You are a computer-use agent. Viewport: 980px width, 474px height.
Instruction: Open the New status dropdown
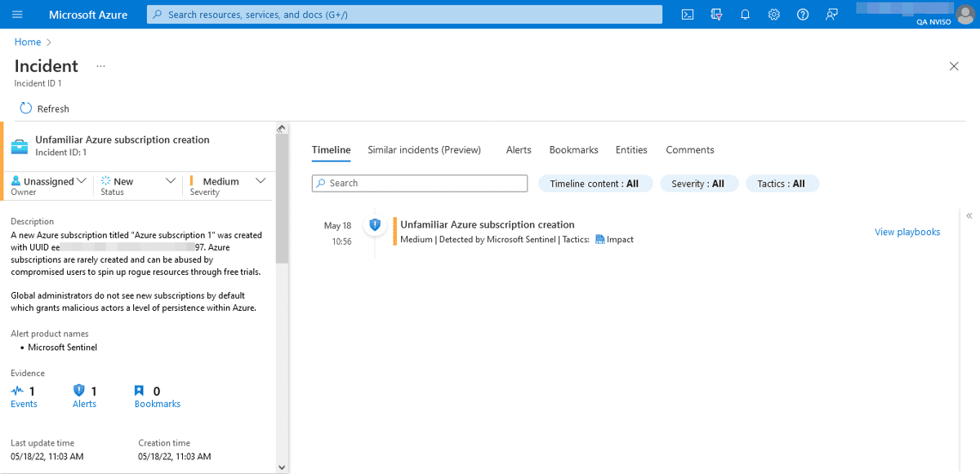(137, 181)
